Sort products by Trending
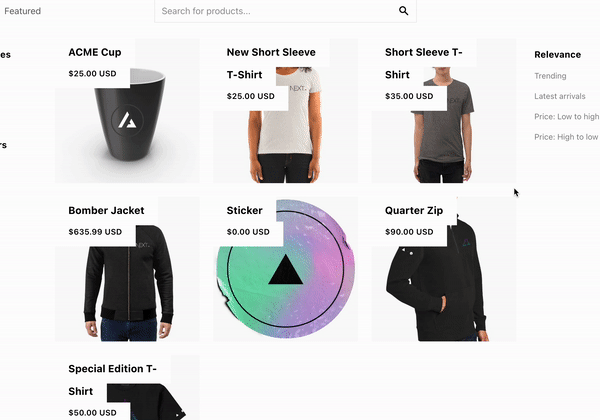The height and width of the screenshot is (420, 600). tap(550, 76)
